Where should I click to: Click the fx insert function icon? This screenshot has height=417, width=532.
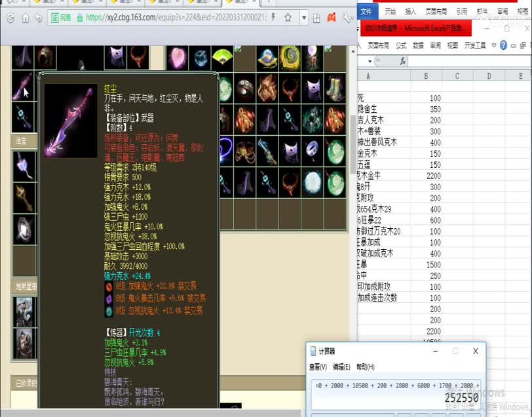tap(403, 61)
